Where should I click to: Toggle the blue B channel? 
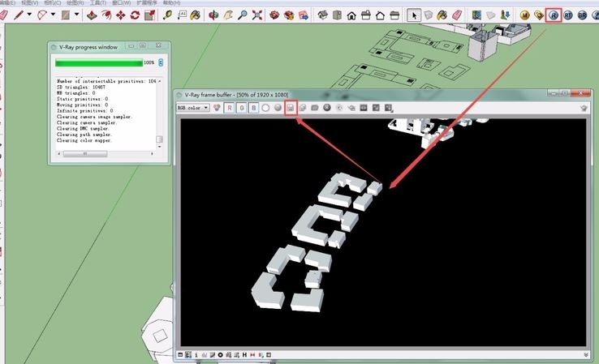254,108
